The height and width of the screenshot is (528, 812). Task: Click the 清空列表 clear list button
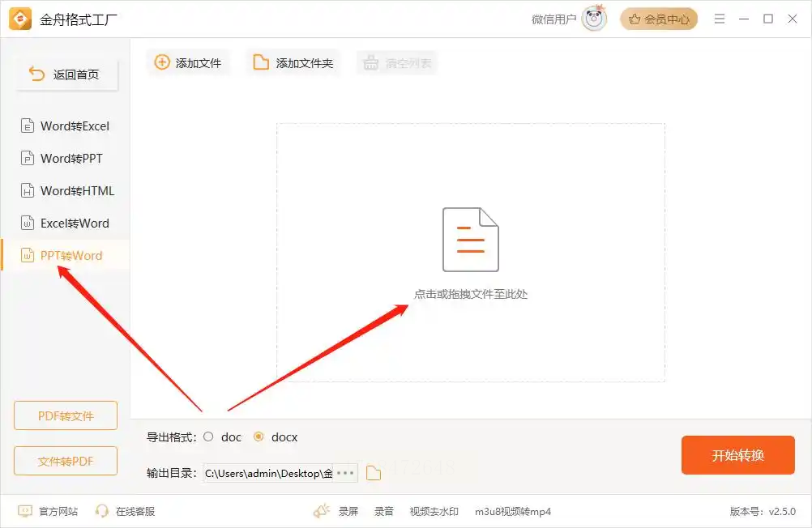pos(397,63)
